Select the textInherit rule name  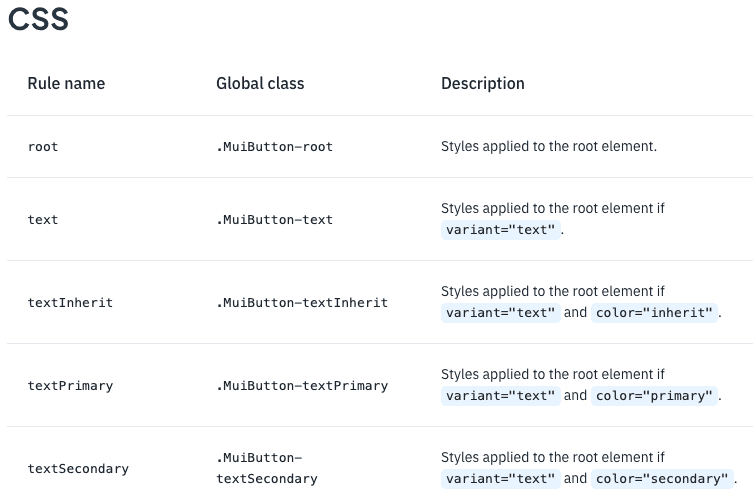[x=70, y=302]
